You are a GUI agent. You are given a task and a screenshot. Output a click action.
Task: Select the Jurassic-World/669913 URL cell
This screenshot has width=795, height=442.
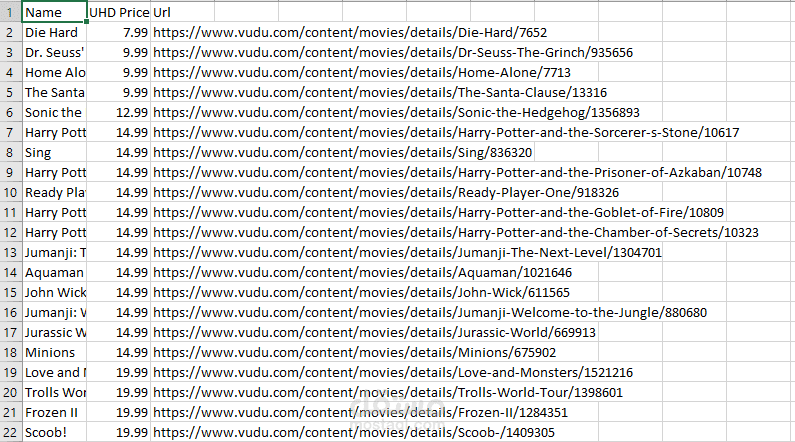click(x=374, y=333)
